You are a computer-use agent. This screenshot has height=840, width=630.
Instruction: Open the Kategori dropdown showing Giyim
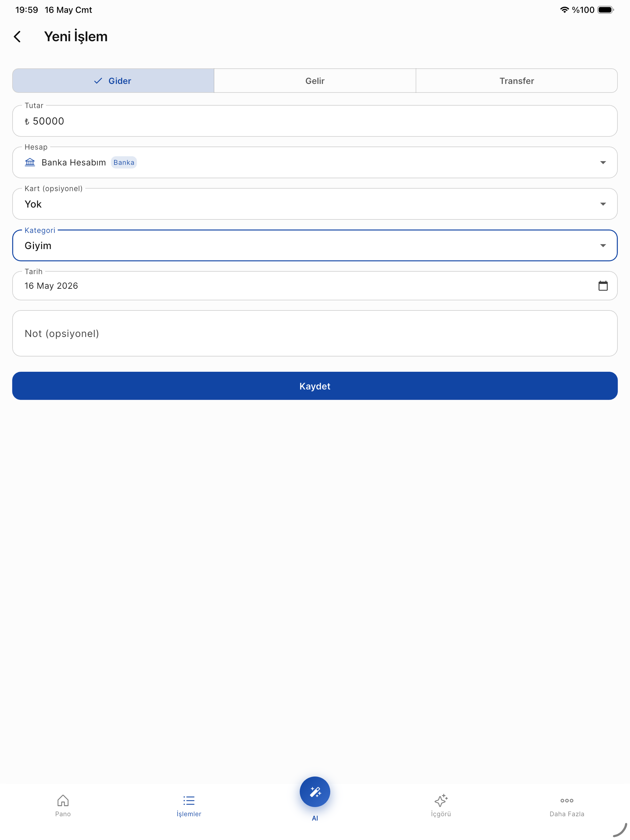click(x=315, y=246)
